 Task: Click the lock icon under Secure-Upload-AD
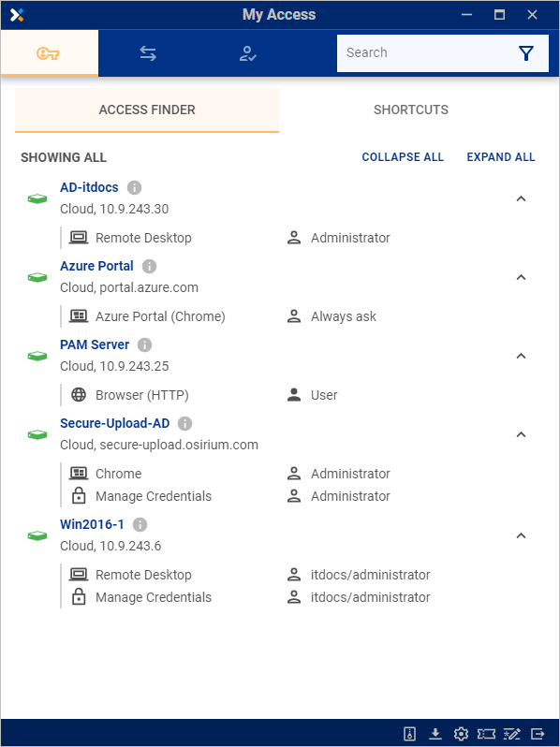79,496
